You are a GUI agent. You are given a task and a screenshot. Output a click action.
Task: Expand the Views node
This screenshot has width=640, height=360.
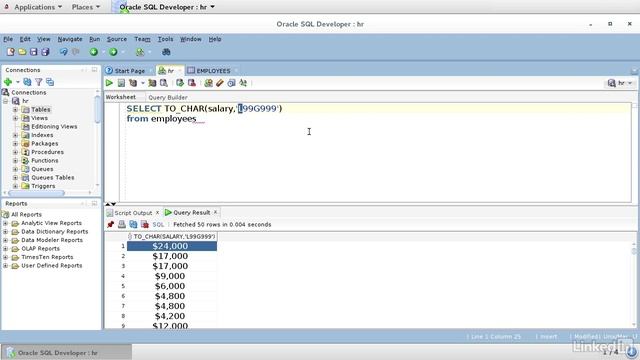16,118
